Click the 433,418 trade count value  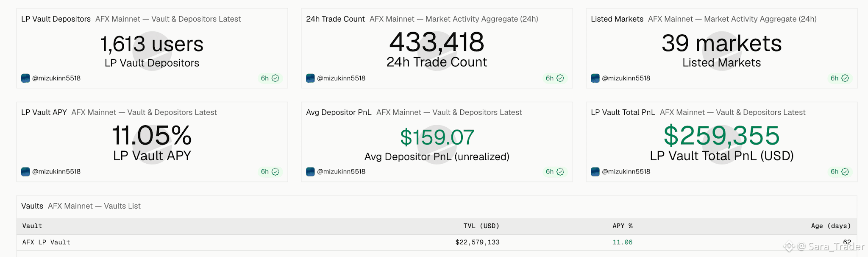click(x=437, y=42)
